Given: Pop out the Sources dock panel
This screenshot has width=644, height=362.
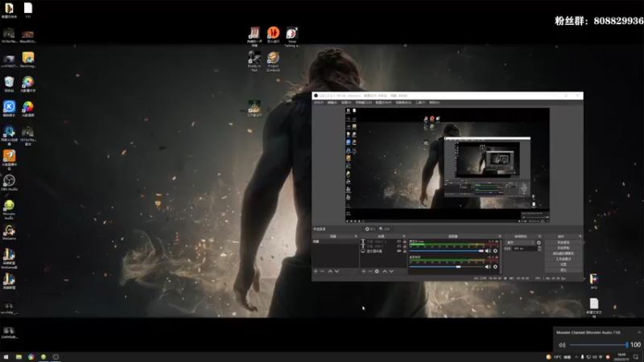Looking at the screenshot, I should click(404, 237).
